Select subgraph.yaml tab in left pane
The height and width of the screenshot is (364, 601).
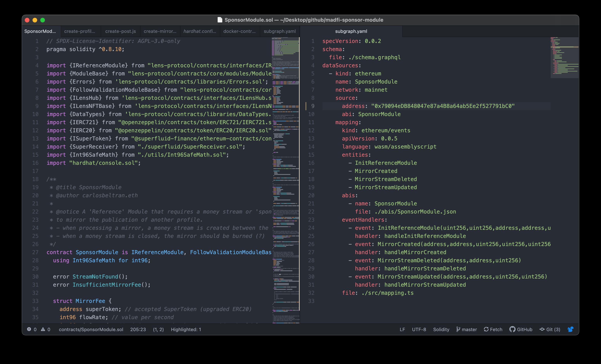point(280,31)
